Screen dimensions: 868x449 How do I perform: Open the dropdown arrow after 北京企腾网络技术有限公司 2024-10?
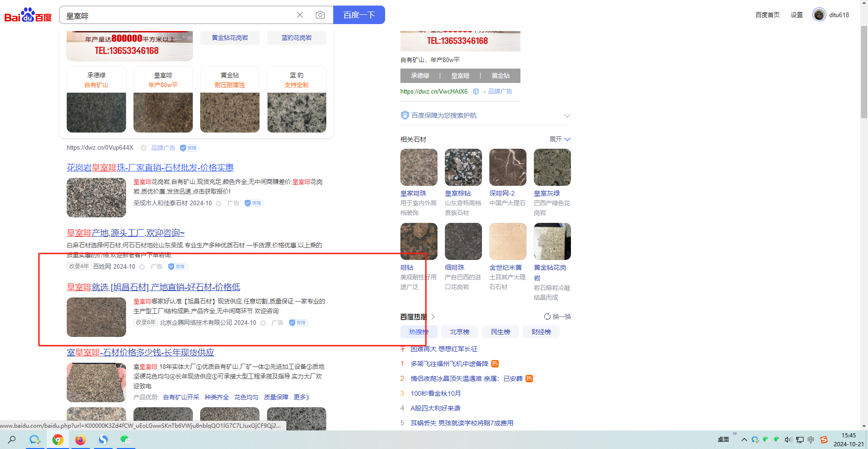point(263,323)
